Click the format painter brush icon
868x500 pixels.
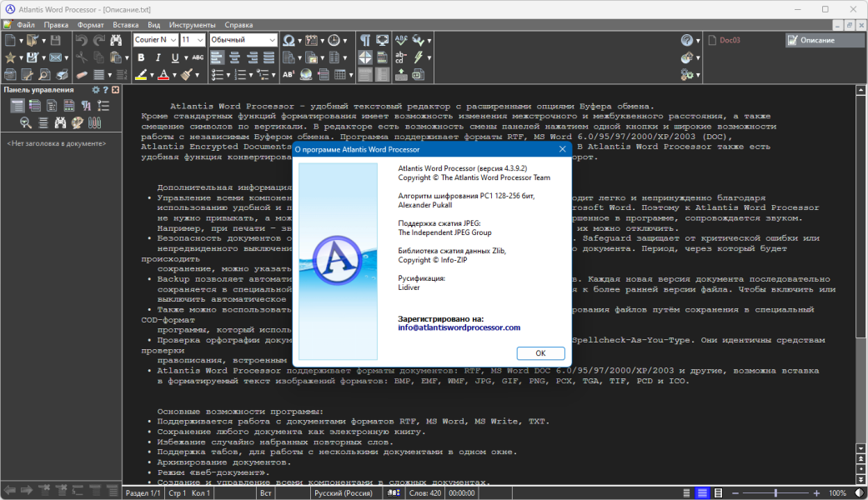coord(187,75)
